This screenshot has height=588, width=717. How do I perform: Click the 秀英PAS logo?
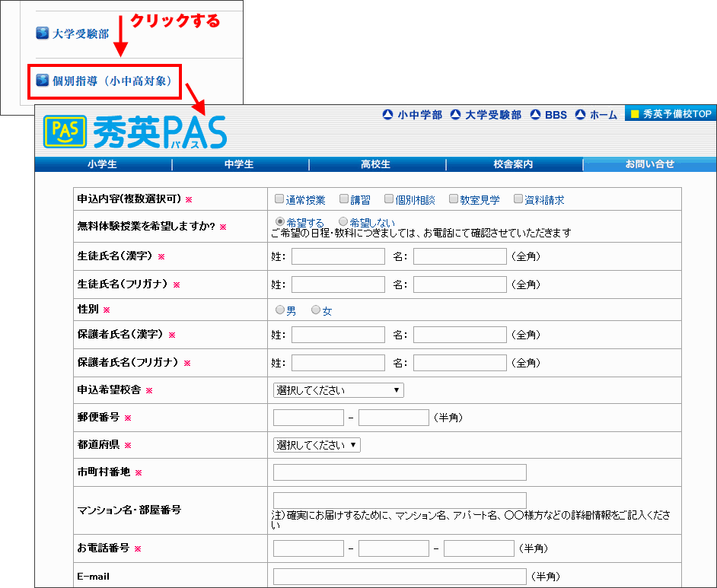[135, 132]
